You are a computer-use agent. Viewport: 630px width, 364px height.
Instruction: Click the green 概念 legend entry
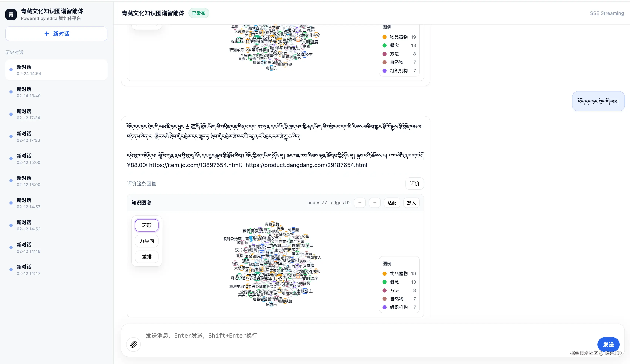[394, 282]
